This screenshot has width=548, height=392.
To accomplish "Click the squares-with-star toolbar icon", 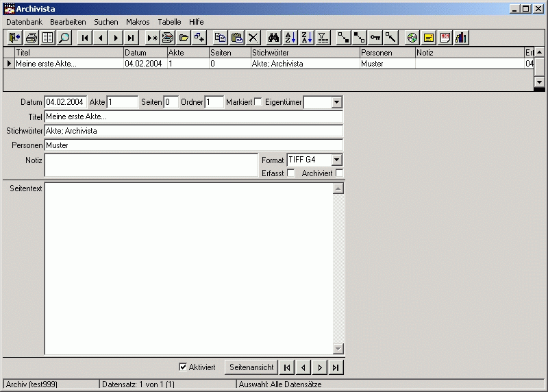I will point(199,38).
